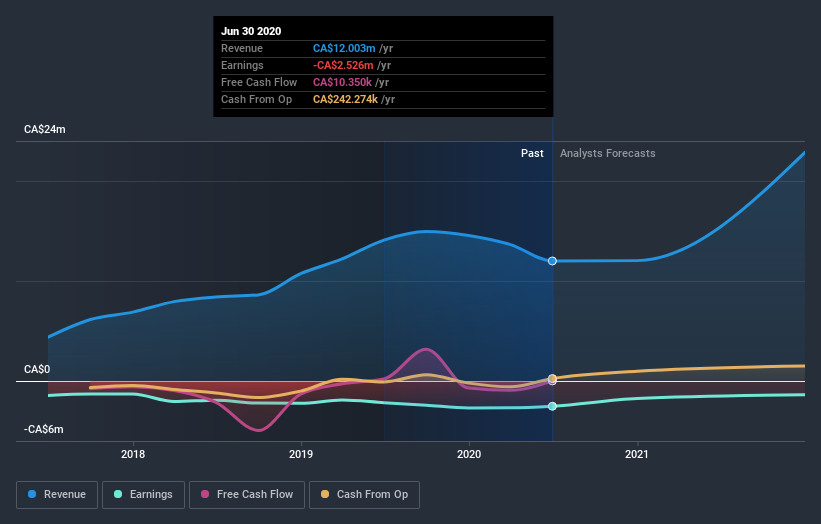Toggle the Cash From Op legend button

tap(364, 495)
